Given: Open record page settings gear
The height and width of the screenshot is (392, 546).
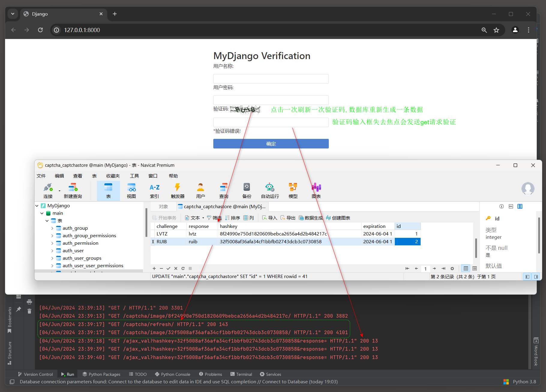Looking at the screenshot, I should pos(452,268).
